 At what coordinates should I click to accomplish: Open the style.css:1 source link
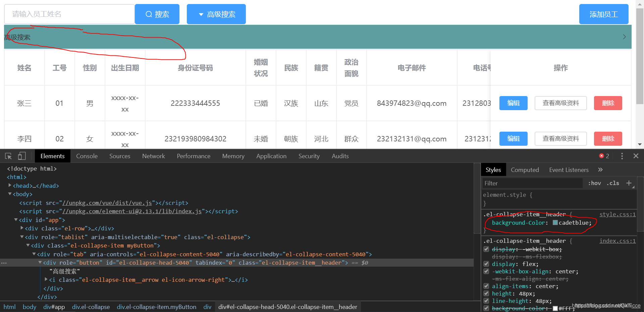pyautogui.click(x=617, y=214)
